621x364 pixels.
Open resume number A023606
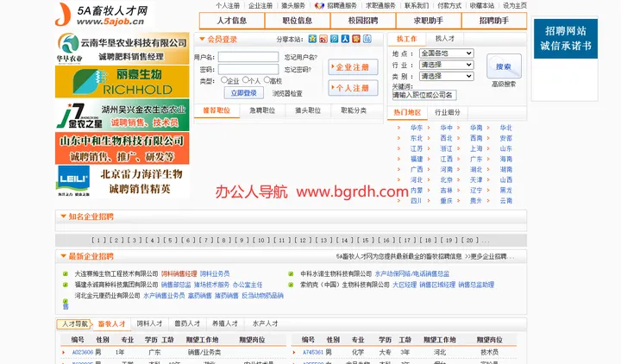click(83, 352)
